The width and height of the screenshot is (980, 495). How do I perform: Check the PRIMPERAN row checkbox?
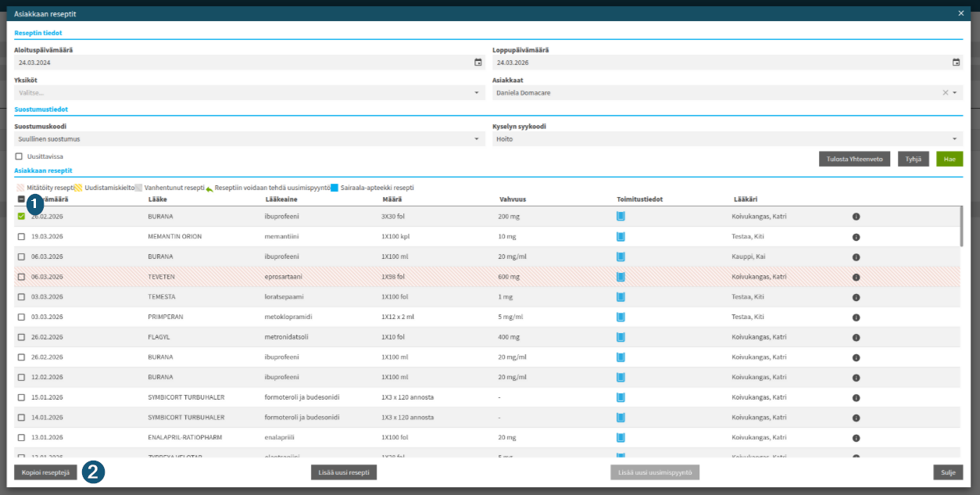coord(21,317)
